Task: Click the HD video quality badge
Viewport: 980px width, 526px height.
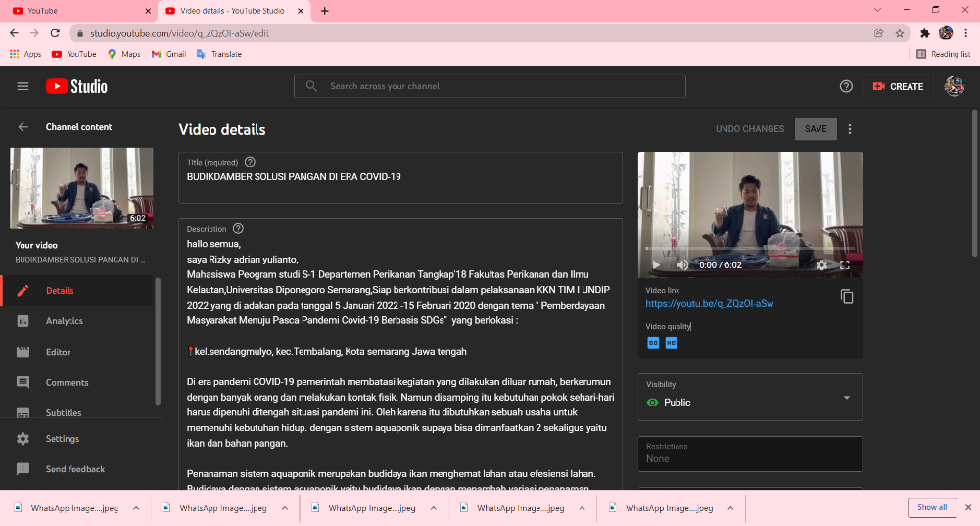Action: pyautogui.click(x=672, y=343)
